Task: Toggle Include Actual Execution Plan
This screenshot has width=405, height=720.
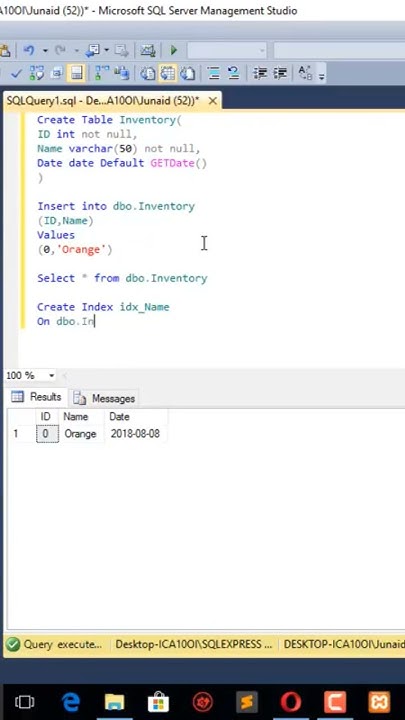Action: click(101, 73)
